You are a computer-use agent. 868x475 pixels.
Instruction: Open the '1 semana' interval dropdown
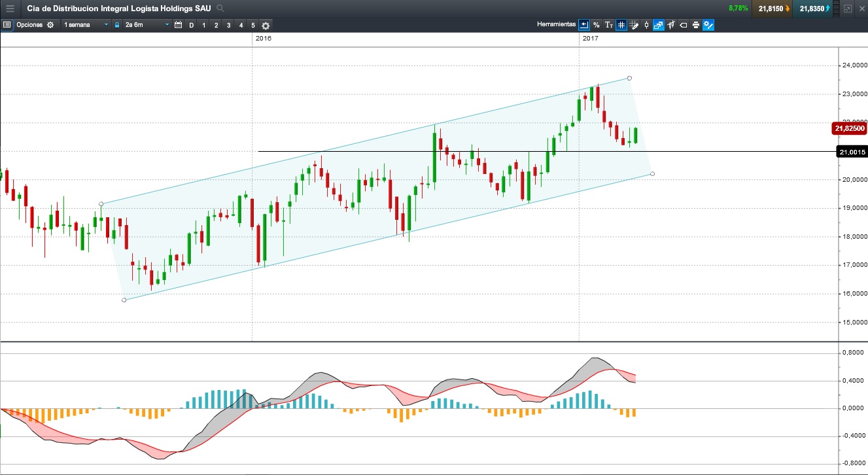[86, 25]
